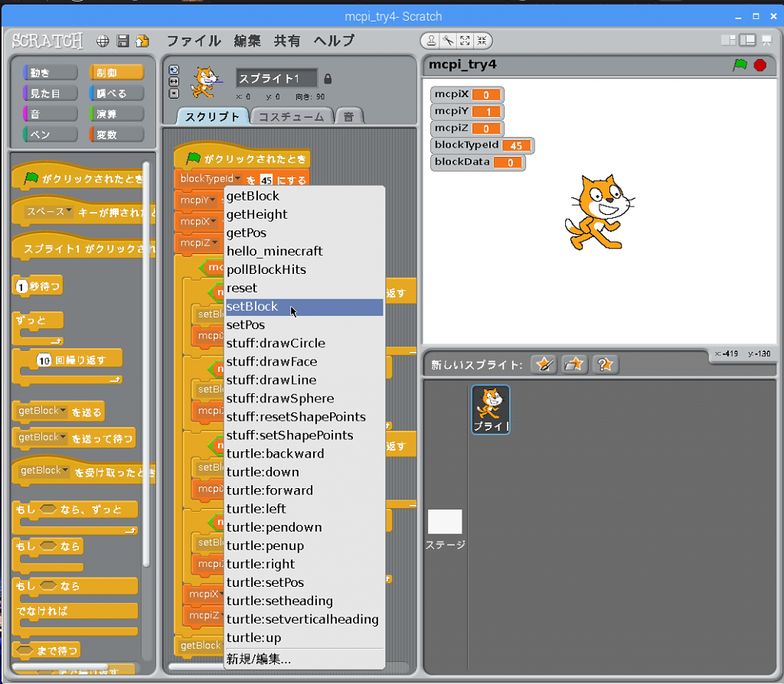
Task: Click the mcpiY stage monitor
Action: [467, 112]
